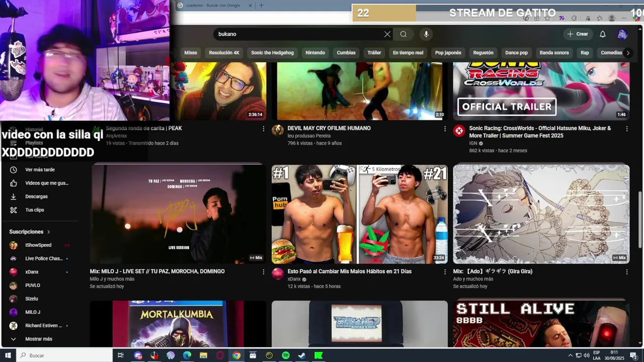
Task: Open Task View on the taskbar
Action: (x=121, y=355)
